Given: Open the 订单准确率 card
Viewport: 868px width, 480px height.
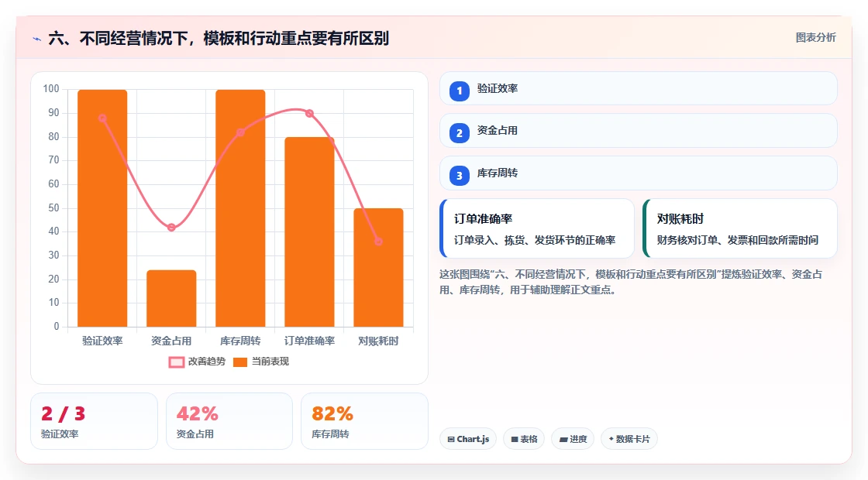Looking at the screenshot, I should tap(537, 228).
